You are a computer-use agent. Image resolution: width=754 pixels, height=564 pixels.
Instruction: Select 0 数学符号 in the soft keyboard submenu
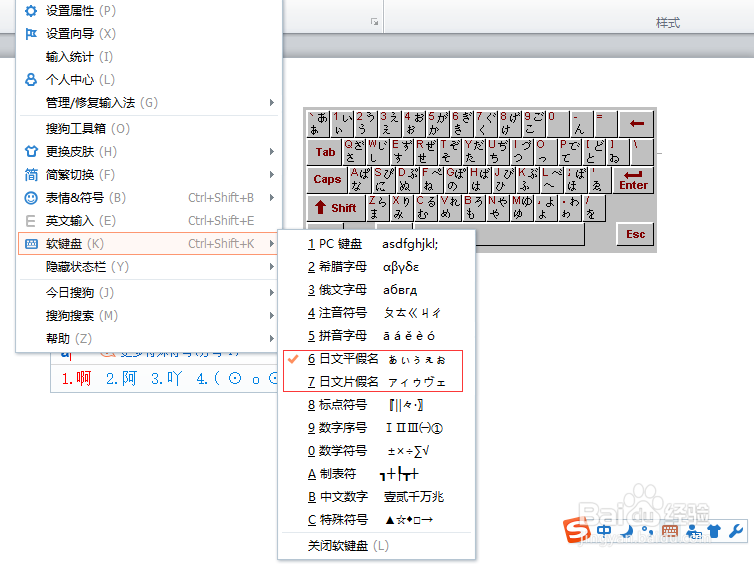click(x=376, y=451)
